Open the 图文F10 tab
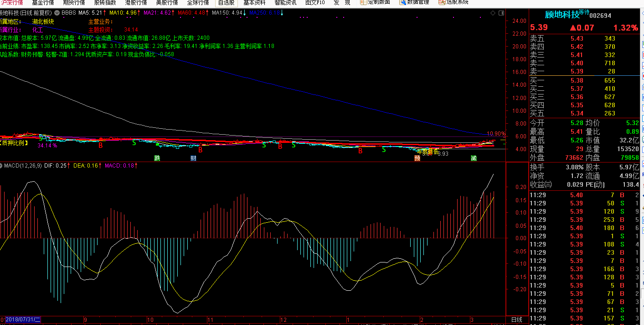The height and width of the screenshot is (325, 644). point(315,2)
